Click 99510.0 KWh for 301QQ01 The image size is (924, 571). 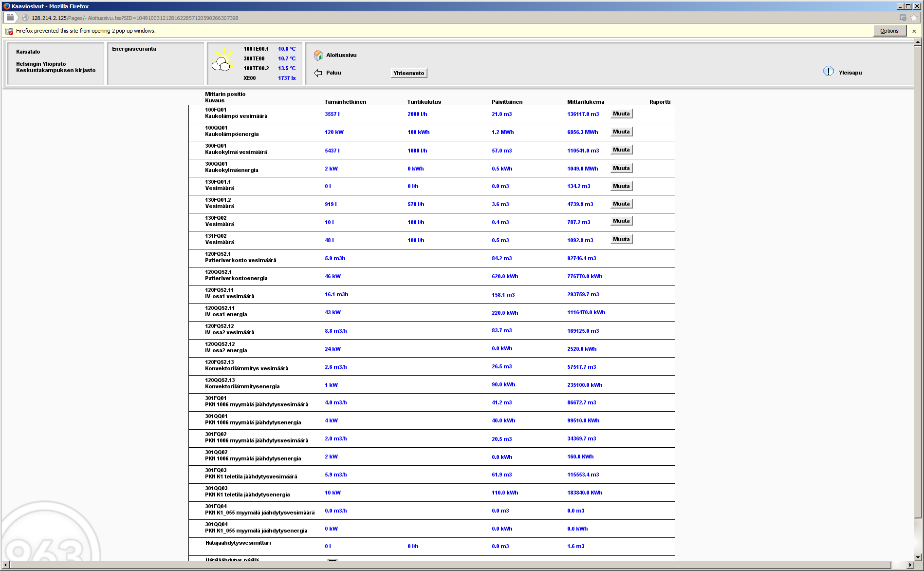583,420
